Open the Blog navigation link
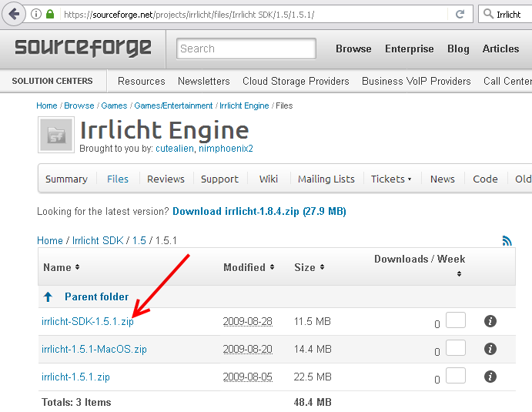 click(458, 49)
